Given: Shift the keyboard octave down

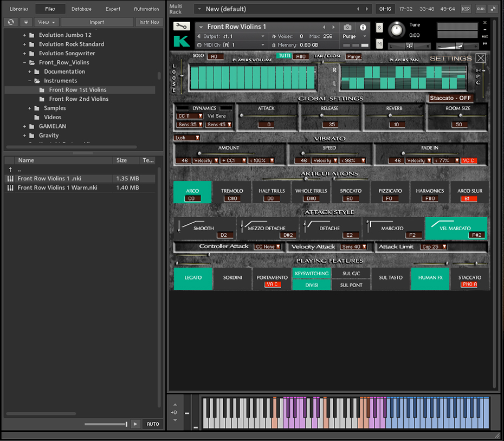Looking at the screenshot, I should point(175,420).
